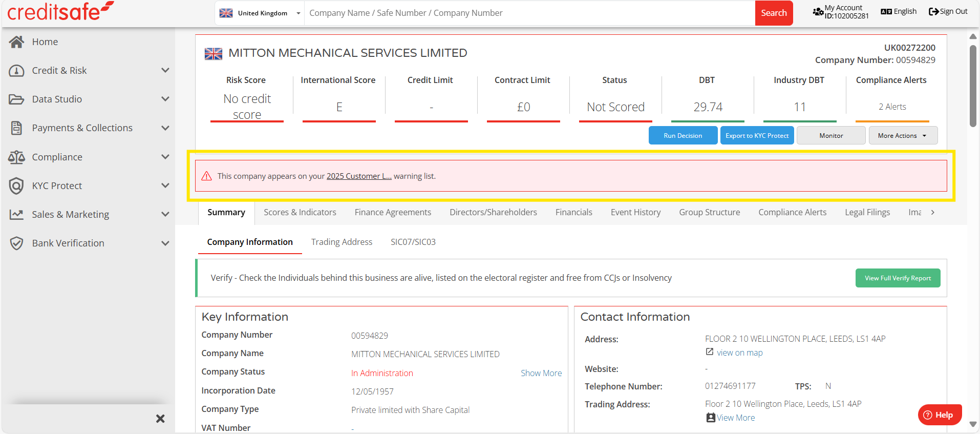Click the warning triangle icon in alert banner
This screenshot has height=434, width=980.
[206, 176]
